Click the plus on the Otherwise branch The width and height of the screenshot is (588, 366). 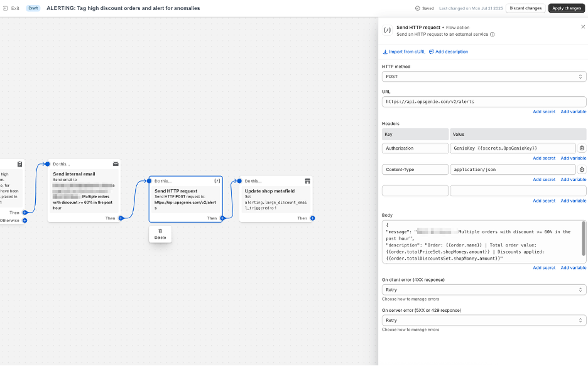[x=25, y=220]
